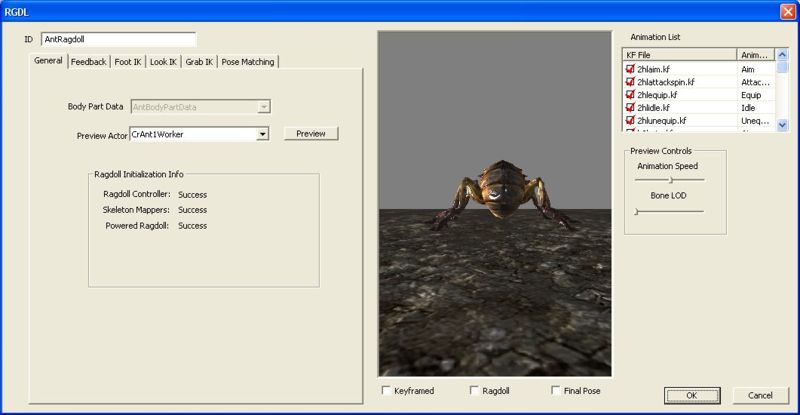
Task: Uncheck the 2hlequip.kf animation checkbox
Action: tap(631, 94)
